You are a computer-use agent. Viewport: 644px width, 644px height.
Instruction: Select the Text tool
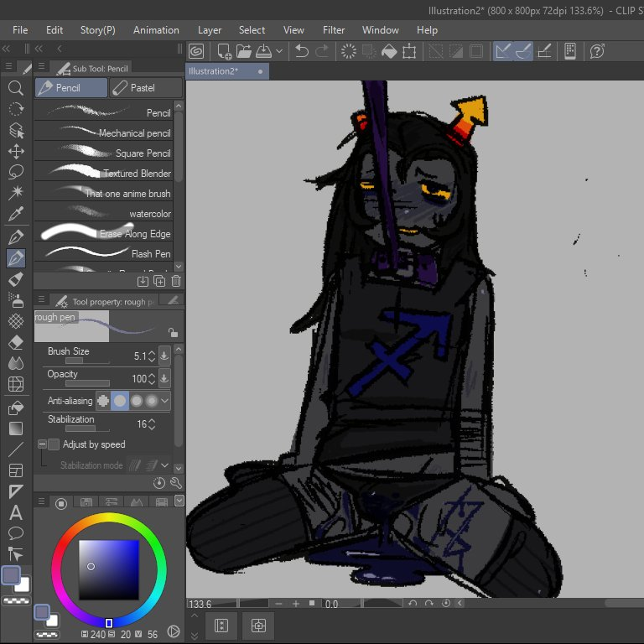pos(16,512)
